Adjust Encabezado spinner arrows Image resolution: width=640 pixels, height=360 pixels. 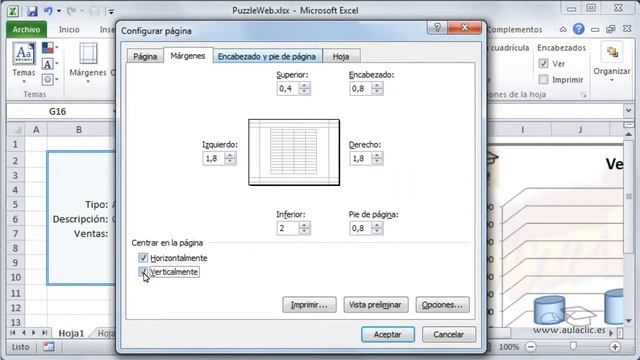pos(378,89)
